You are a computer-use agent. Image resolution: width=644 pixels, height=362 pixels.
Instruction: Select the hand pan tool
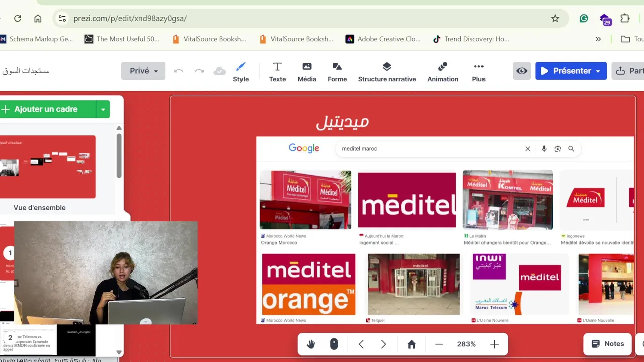311,344
